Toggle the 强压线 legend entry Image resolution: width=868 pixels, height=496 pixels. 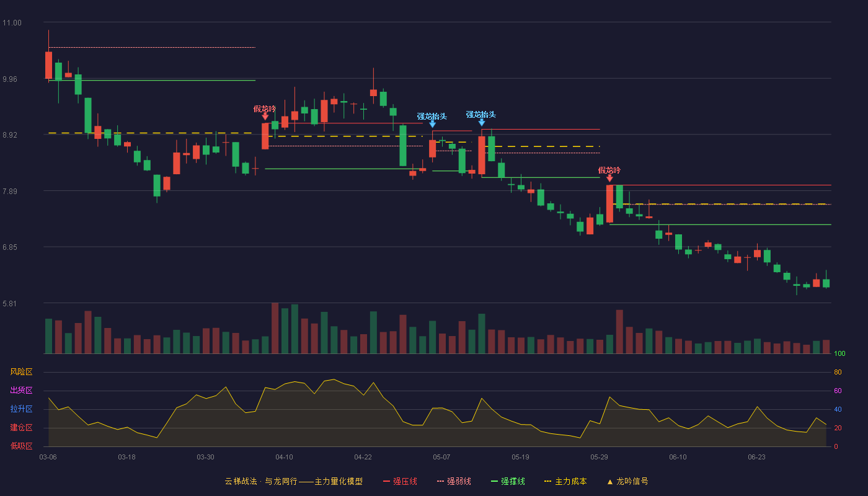[400, 481]
